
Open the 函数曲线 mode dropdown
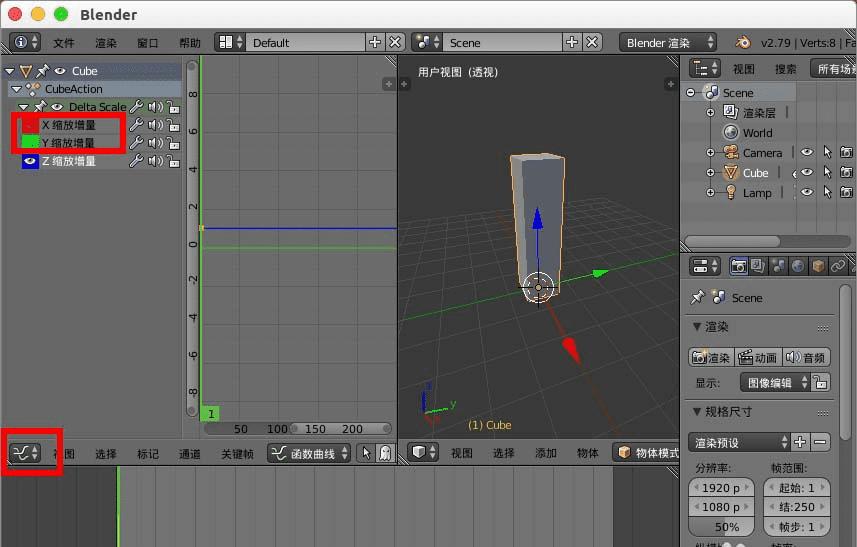309,453
